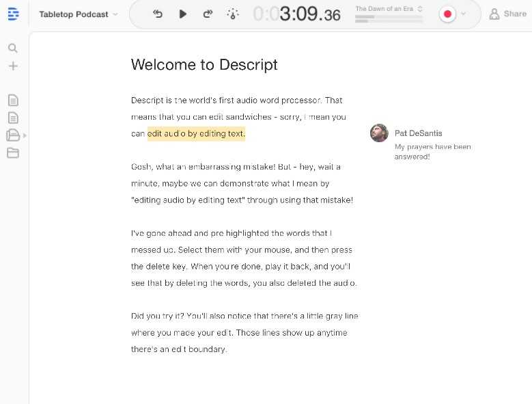Expand the arrow beside stacked compositions icon
This screenshot has width=532, height=404.
pyautogui.click(x=25, y=135)
